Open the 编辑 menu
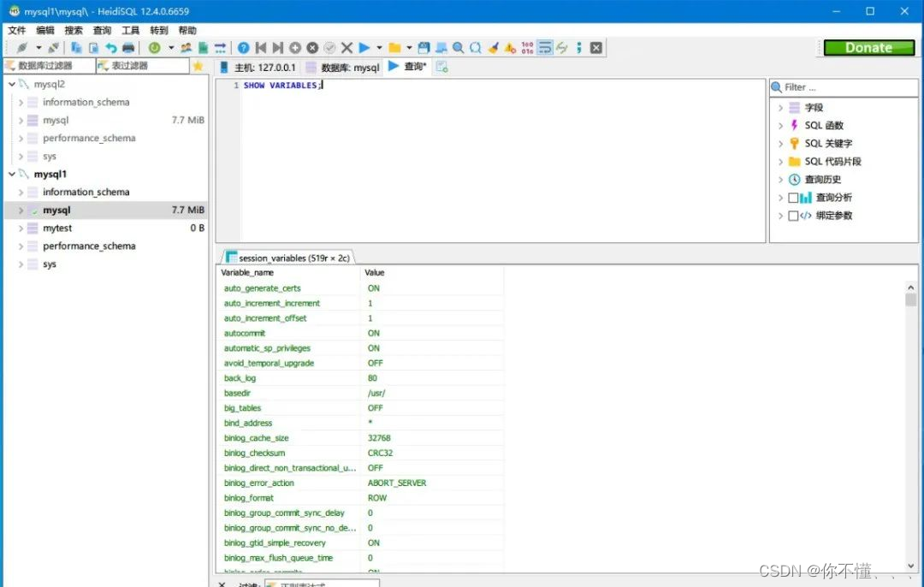This screenshot has width=924, height=587. click(44, 30)
